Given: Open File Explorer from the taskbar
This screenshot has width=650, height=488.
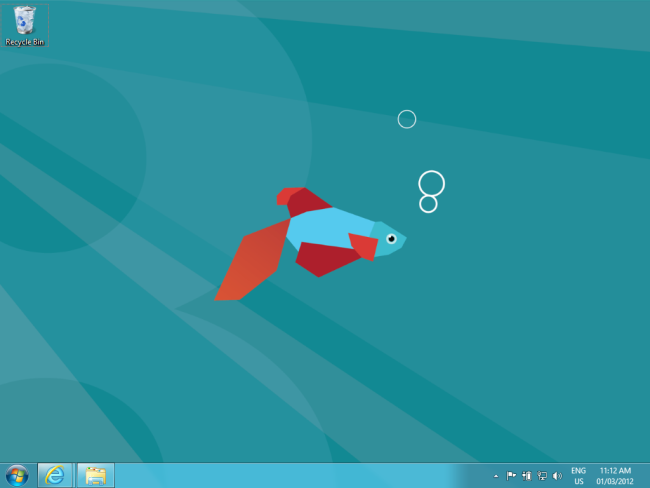Looking at the screenshot, I should point(95,476).
